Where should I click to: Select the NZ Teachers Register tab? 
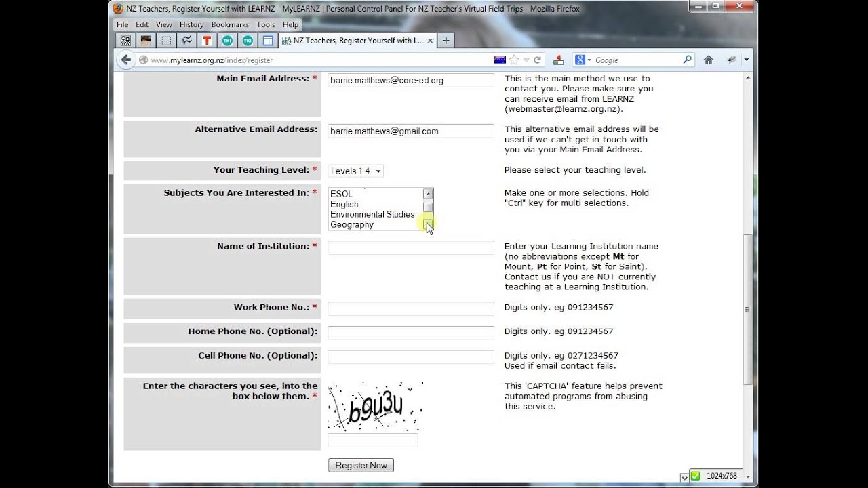357,41
